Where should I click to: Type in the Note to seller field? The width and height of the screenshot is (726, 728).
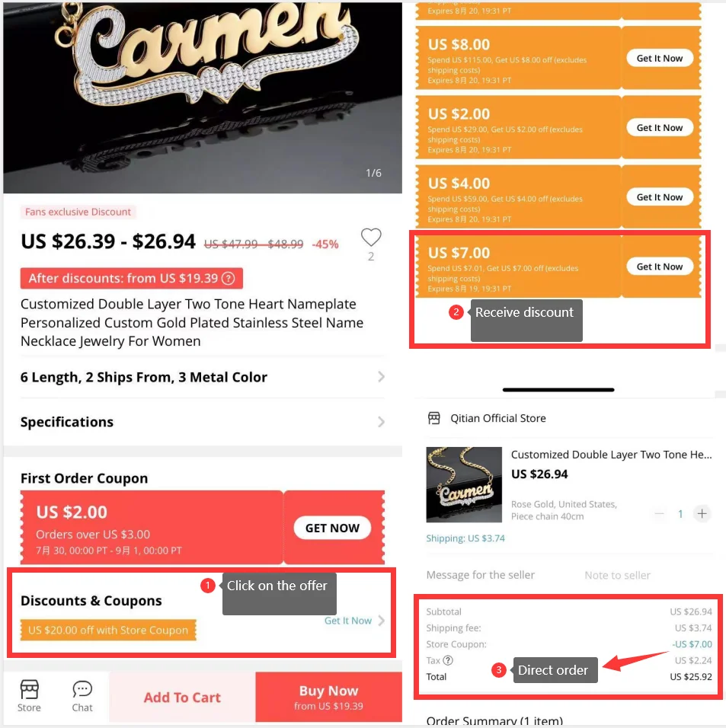[617, 575]
